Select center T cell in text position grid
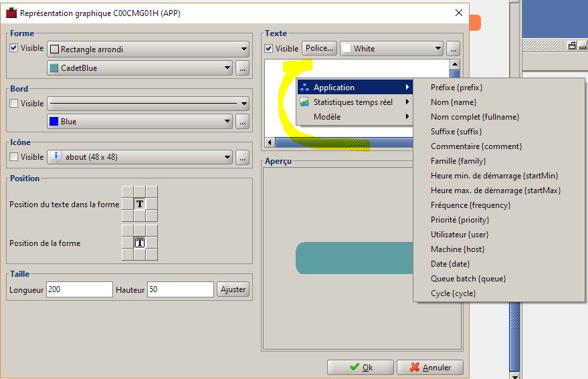 140,204
